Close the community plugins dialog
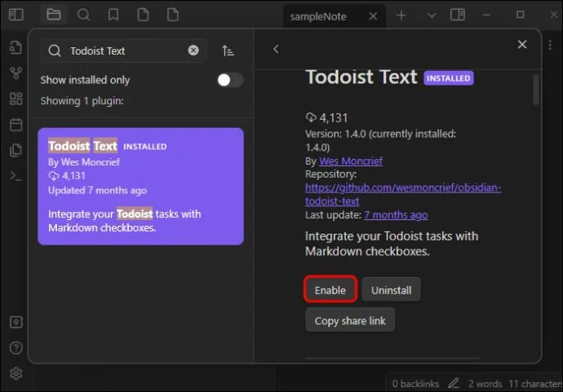Screen dimensions: 563x392 (x=522, y=45)
